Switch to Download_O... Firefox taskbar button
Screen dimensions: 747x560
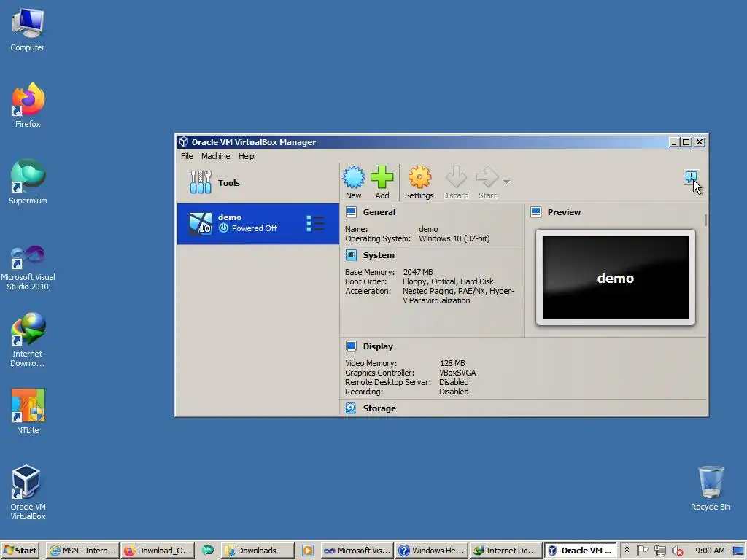point(158,551)
